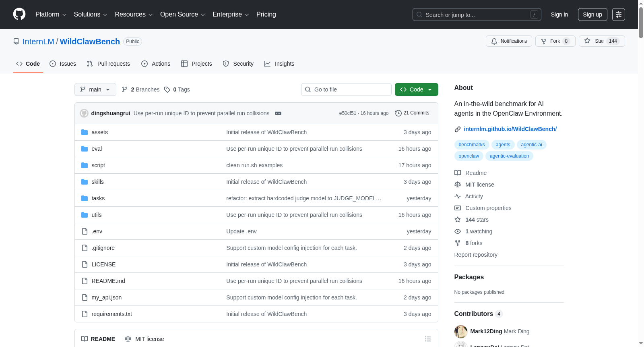Click the Sign in link
644x347 pixels.
(559, 15)
